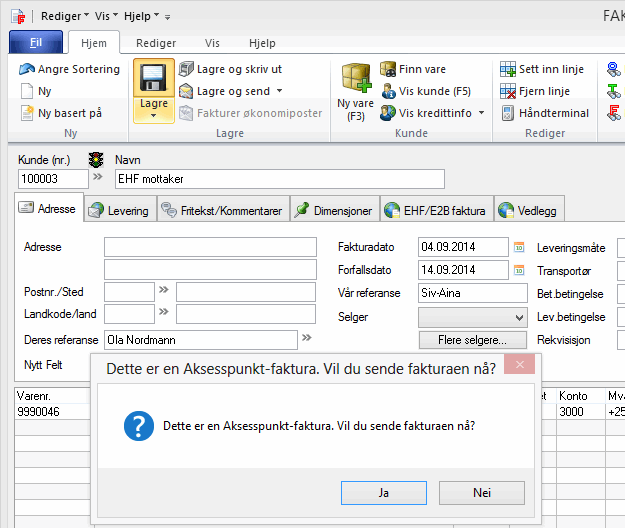Click Sett inn linje icon
Image resolution: width=625 pixels, height=528 pixels.
[508, 69]
